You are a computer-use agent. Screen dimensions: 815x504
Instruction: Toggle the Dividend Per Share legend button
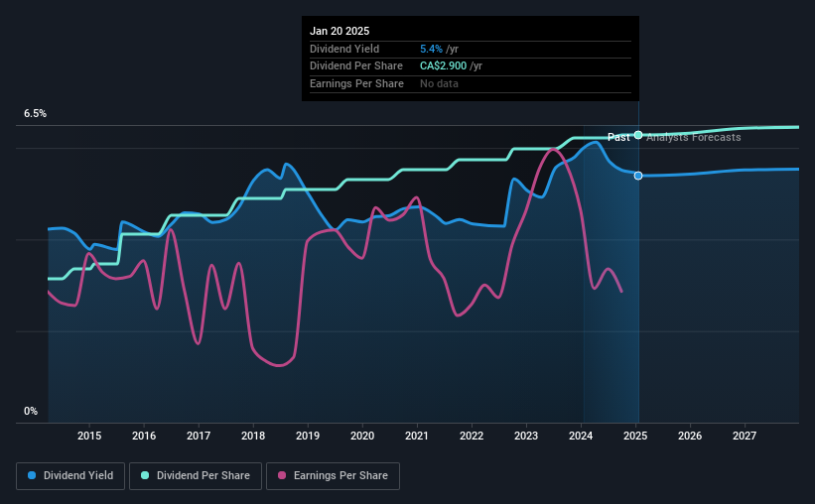click(x=196, y=475)
